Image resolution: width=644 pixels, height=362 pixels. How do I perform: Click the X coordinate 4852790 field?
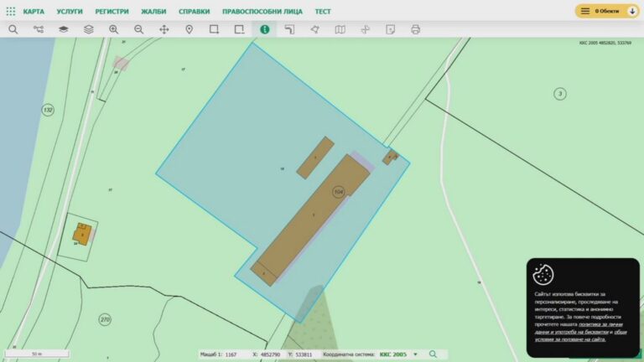(270, 354)
